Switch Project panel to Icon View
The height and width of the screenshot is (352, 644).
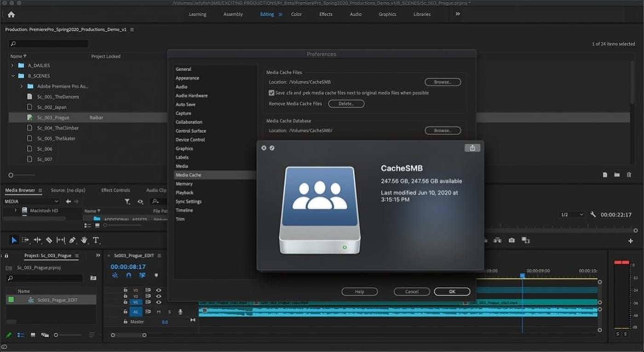click(33, 335)
